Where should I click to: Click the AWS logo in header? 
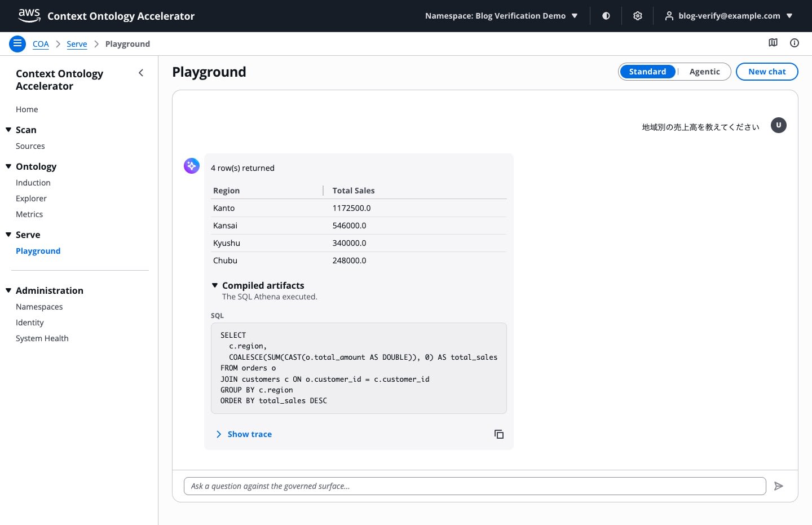point(29,15)
